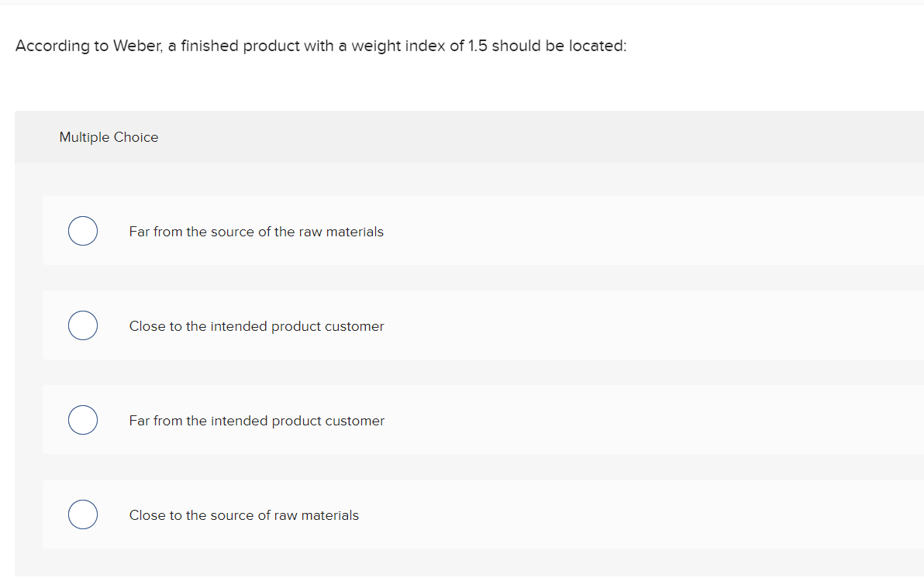Click the question text about Weber's weight index
924x585 pixels.
click(322, 46)
